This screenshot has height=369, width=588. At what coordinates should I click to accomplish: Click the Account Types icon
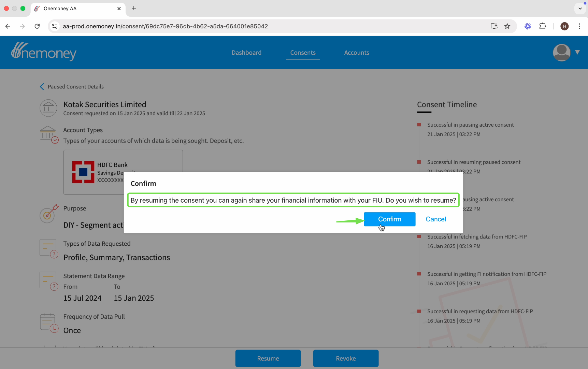coord(49,134)
